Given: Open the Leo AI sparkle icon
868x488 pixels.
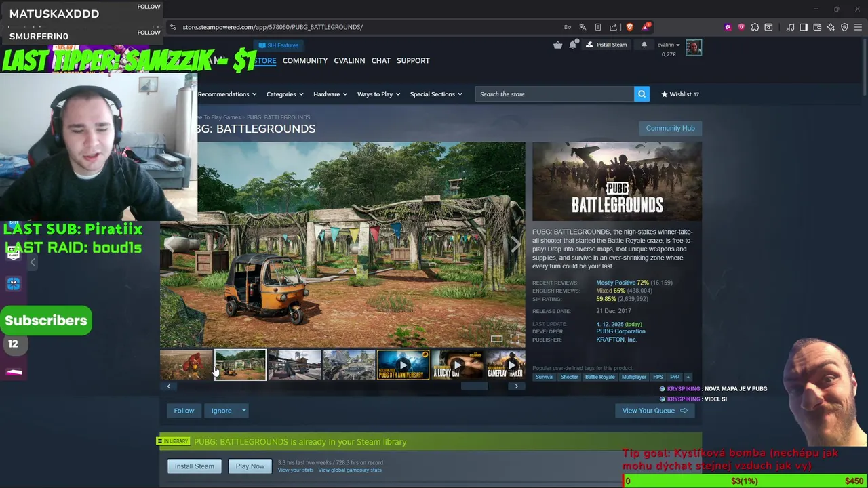Looking at the screenshot, I should point(831,27).
